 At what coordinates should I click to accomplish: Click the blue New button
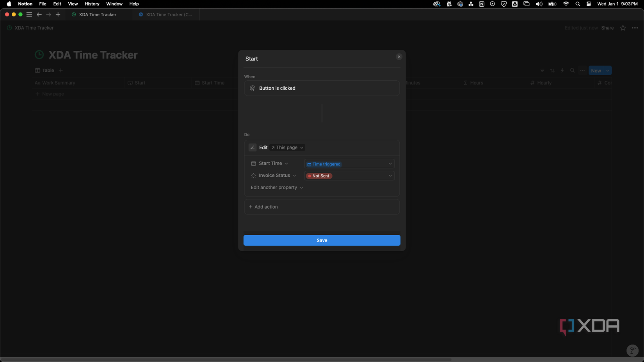click(x=596, y=71)
